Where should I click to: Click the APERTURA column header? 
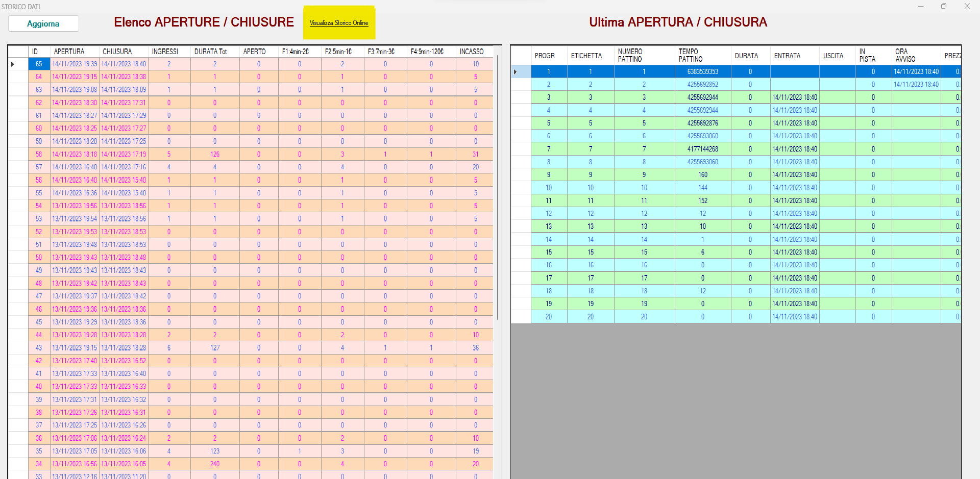click(69, 52)
